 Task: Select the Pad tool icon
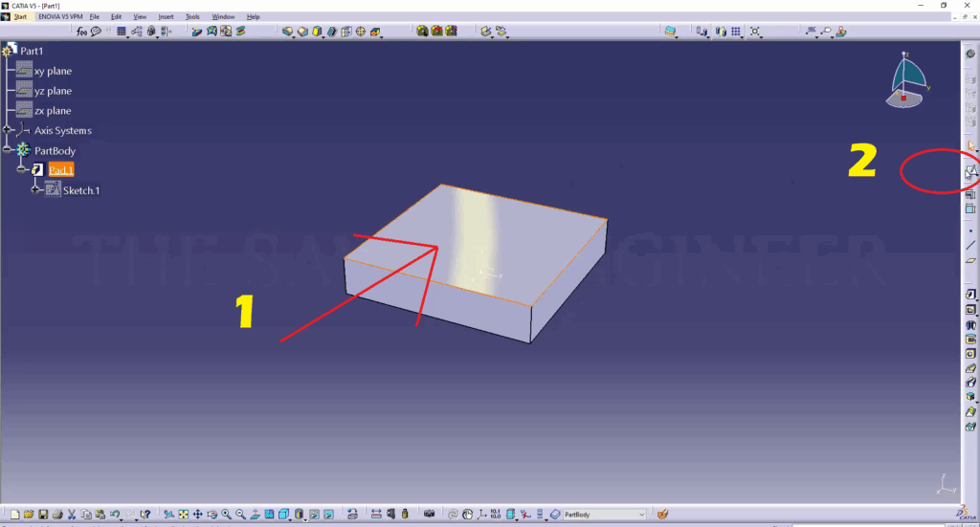[x=970, y=296]
